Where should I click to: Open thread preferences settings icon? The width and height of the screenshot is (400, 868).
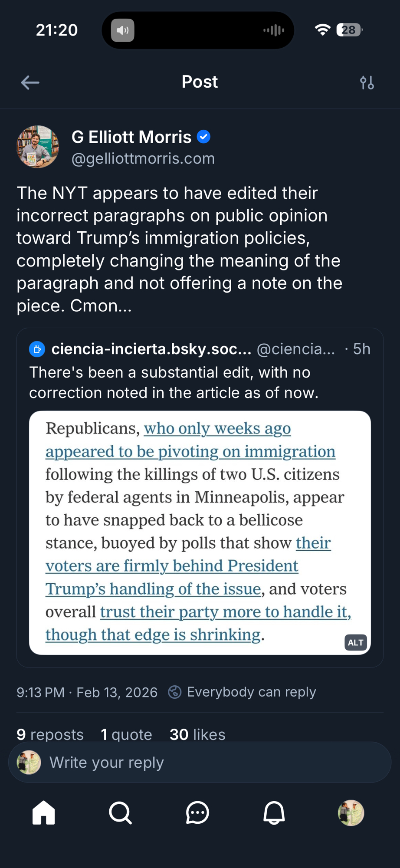pos(367,82)
